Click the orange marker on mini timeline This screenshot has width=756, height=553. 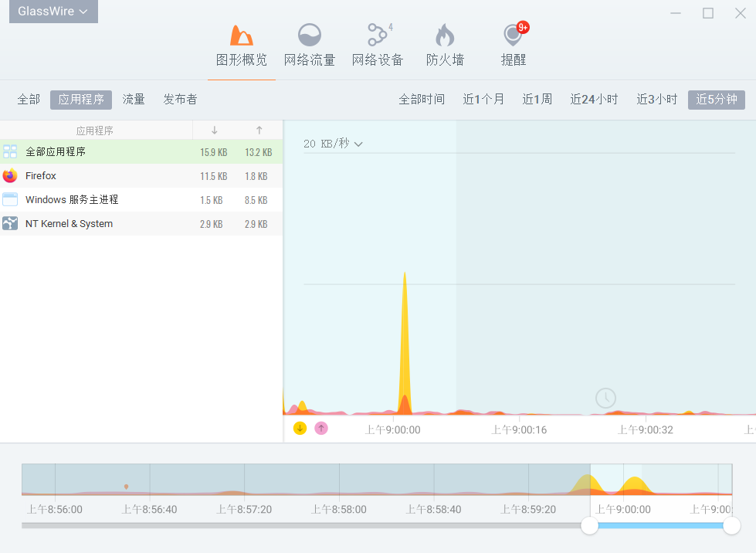tap(127, 487)
